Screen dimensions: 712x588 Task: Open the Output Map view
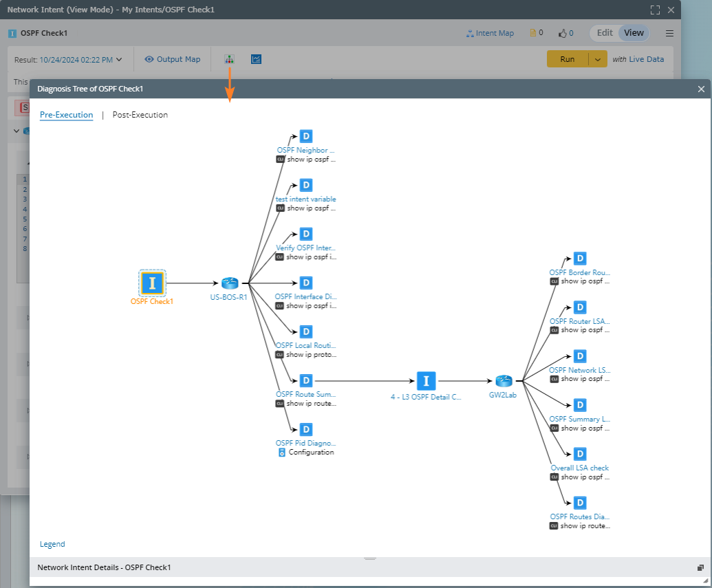pyautogui.click(x=173, y=59)
